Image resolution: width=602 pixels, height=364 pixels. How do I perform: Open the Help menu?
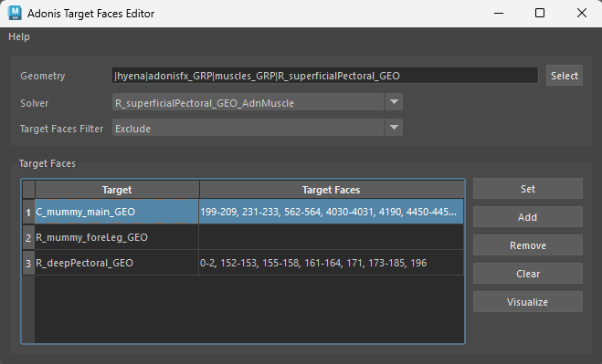pyautogui.click(x=19, y=36)
